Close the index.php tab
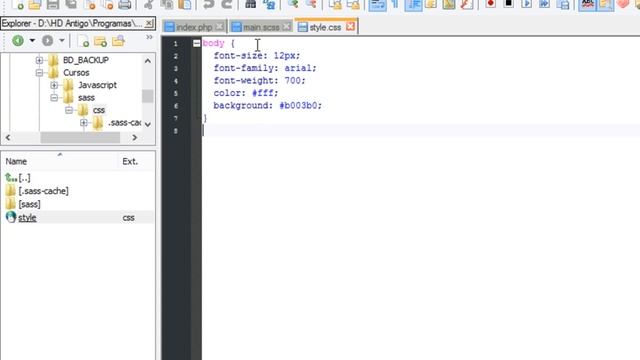Image resolution: width=640 pixels, height=360 pixels. pyautogui.click(x=220, y=27)
